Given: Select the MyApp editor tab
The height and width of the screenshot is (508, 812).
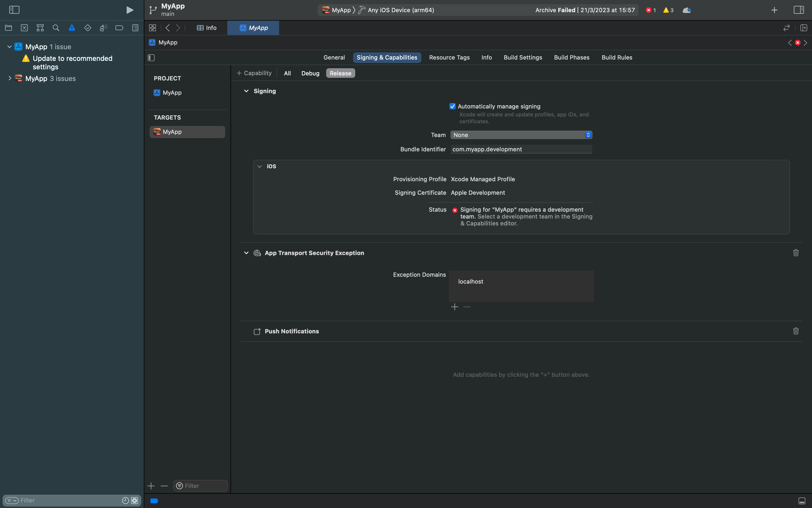Looking at the screenshot, I should pos(253,28).
